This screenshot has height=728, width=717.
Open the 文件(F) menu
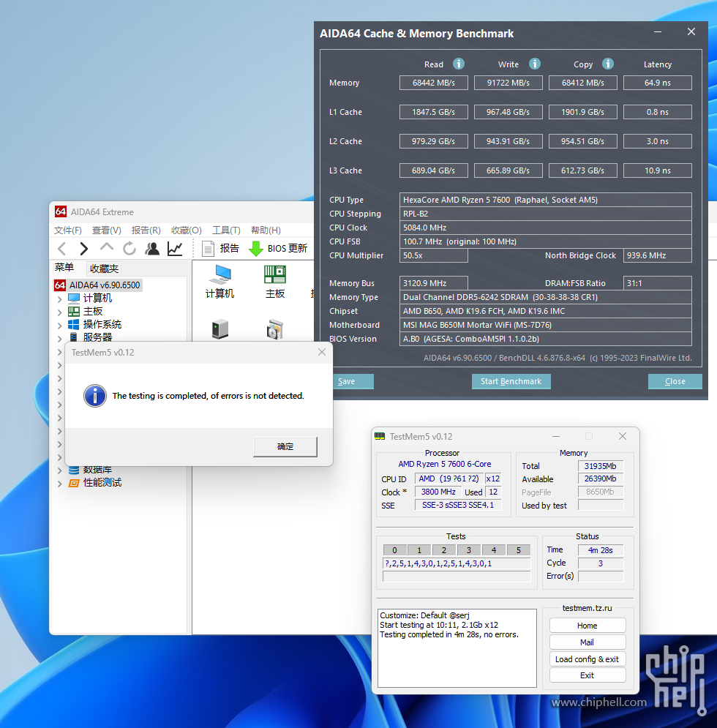(68, 230)
